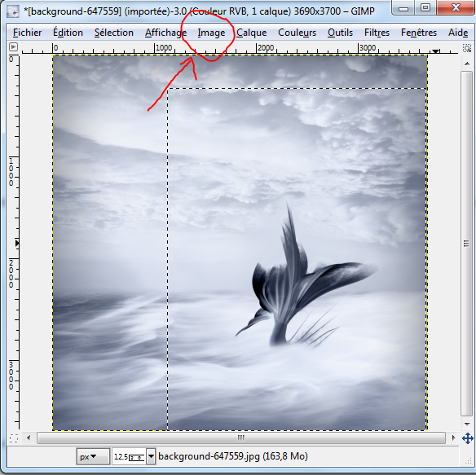This screenshot has height=475, width=476.
Task: Expand the zoom percentage dropdown arrow
Action: pyautogui.click(x=151, y=456)
